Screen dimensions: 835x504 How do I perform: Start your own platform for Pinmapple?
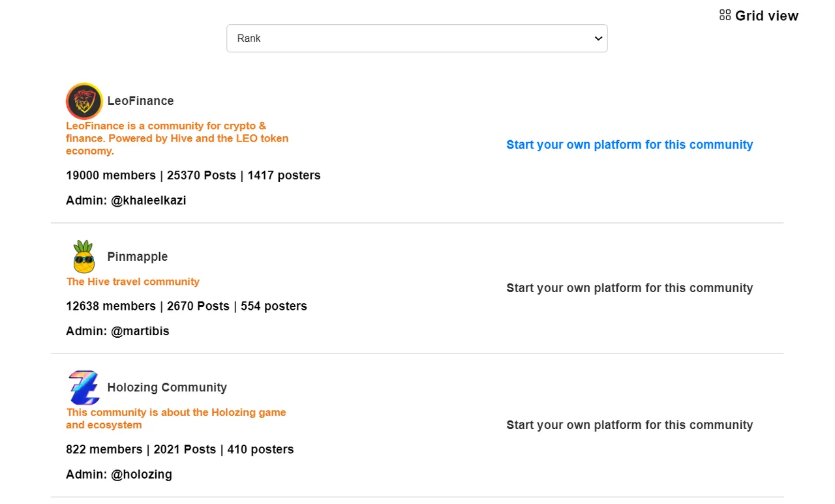[x=630, y=288]
